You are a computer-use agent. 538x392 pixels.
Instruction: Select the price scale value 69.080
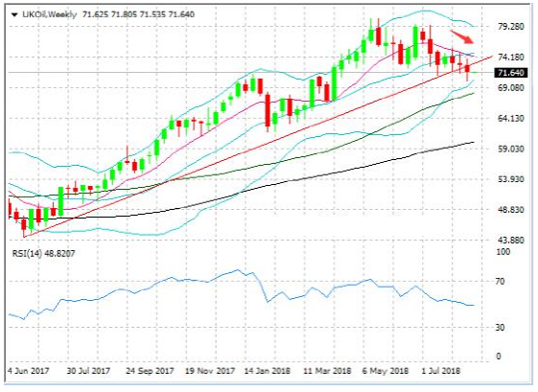511,87
